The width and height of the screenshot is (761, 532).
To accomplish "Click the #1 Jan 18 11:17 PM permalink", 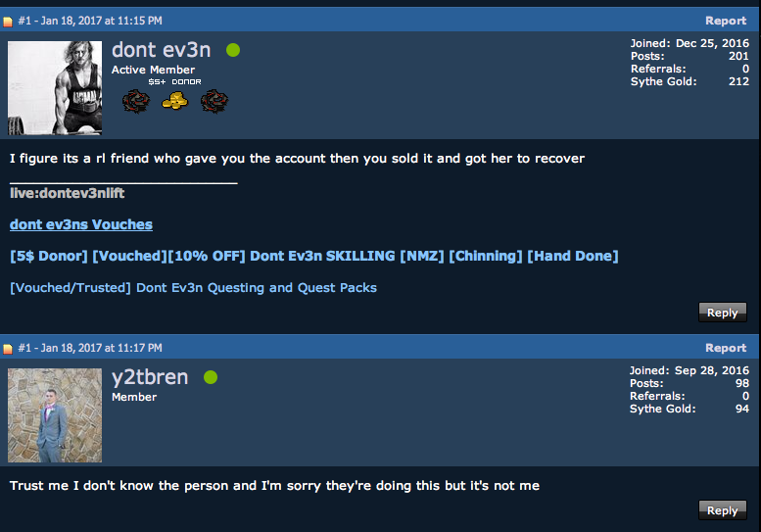I will tap(90, 348).
